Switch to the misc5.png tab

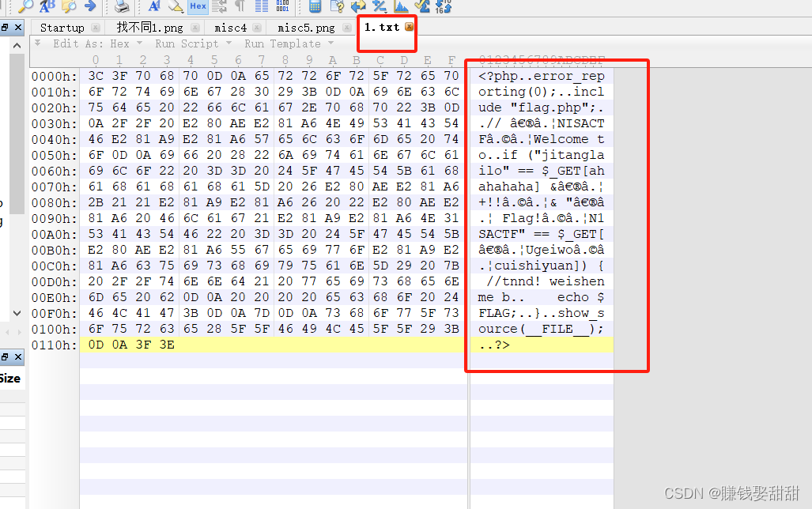pos(306,28)
